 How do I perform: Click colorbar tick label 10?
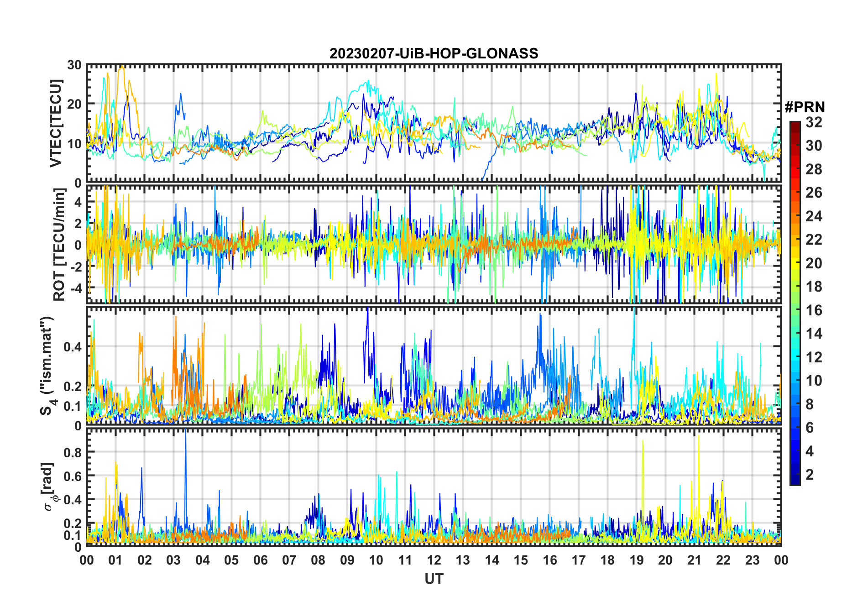[814, 381]
